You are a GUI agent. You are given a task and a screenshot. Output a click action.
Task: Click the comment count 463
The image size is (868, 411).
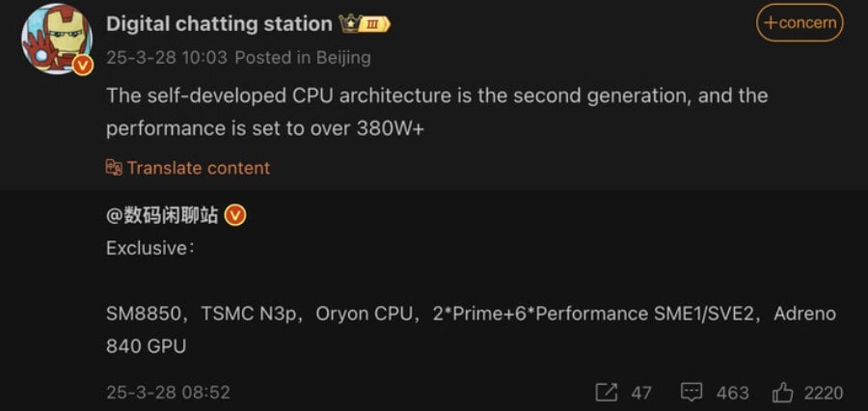pos(733,393)
